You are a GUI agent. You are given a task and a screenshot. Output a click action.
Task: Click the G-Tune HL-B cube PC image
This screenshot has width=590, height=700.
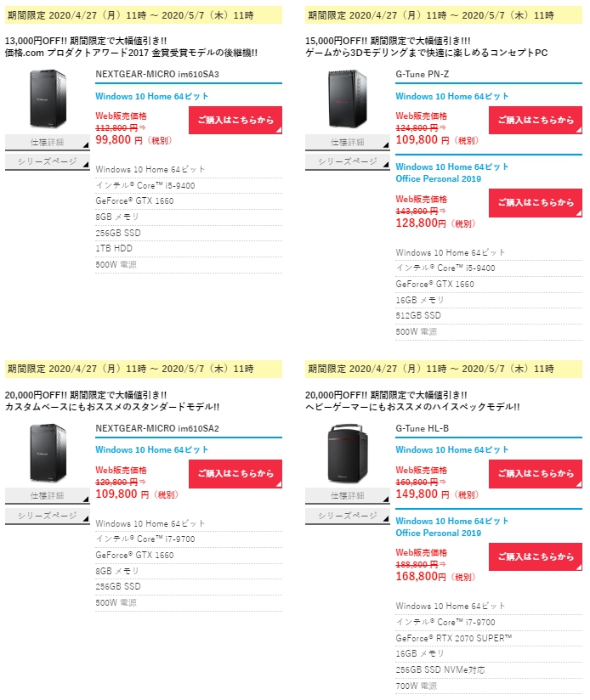click(x=348, y=454)
